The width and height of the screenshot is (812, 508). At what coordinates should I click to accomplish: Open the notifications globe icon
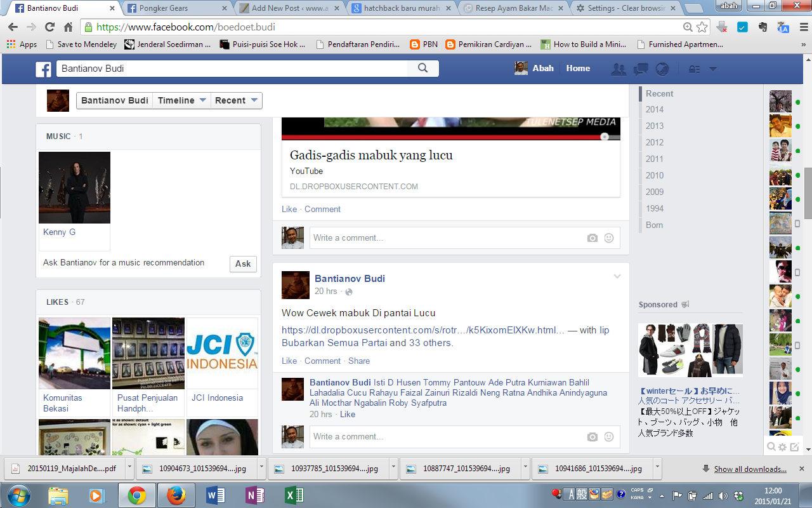coord(662,69)
